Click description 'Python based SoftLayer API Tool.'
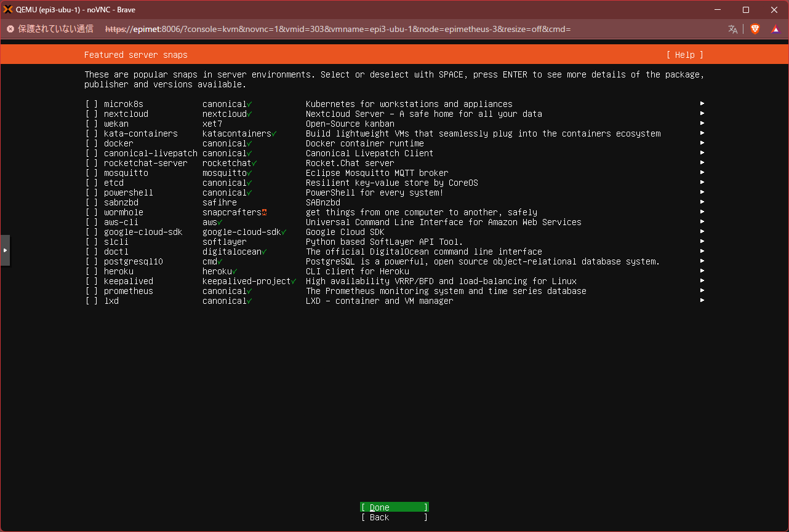The image size is (789, 532). [385, 242]
